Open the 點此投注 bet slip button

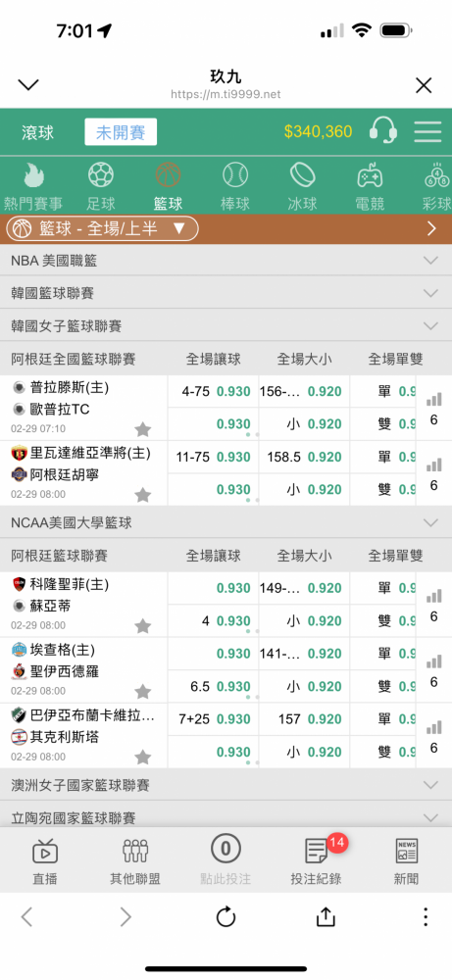[226, 858]
